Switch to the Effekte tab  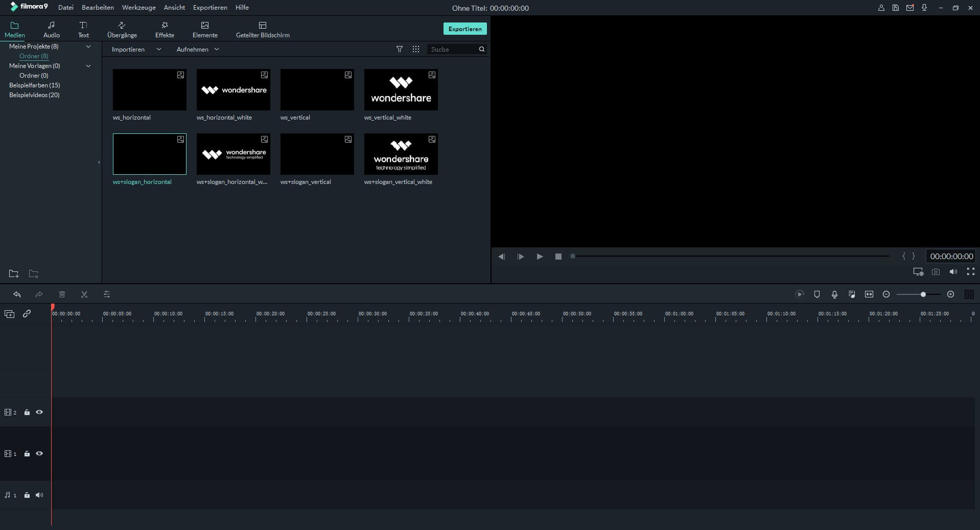pyautogui.click(x=165, y=30)
